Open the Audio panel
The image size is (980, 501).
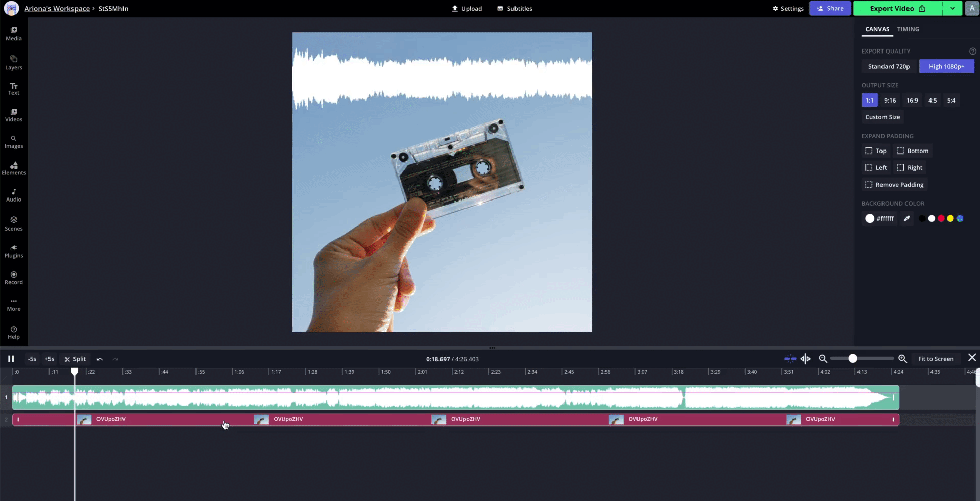tap(14, 195)
